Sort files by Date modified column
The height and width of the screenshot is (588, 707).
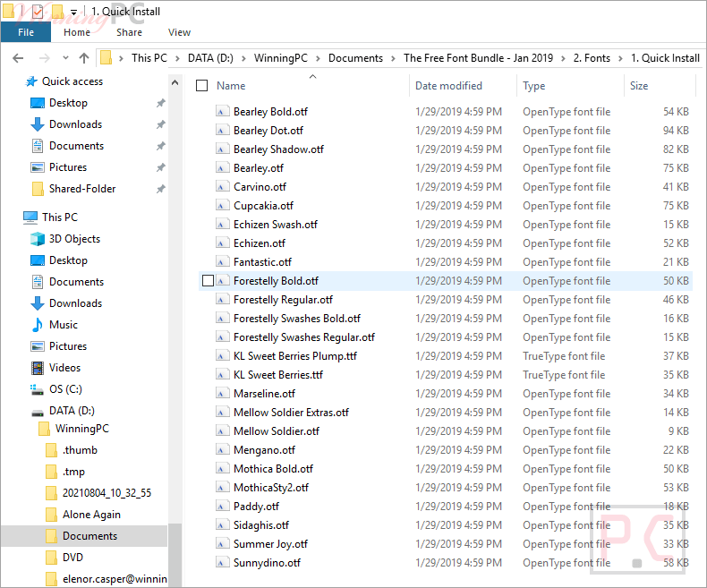448,86
